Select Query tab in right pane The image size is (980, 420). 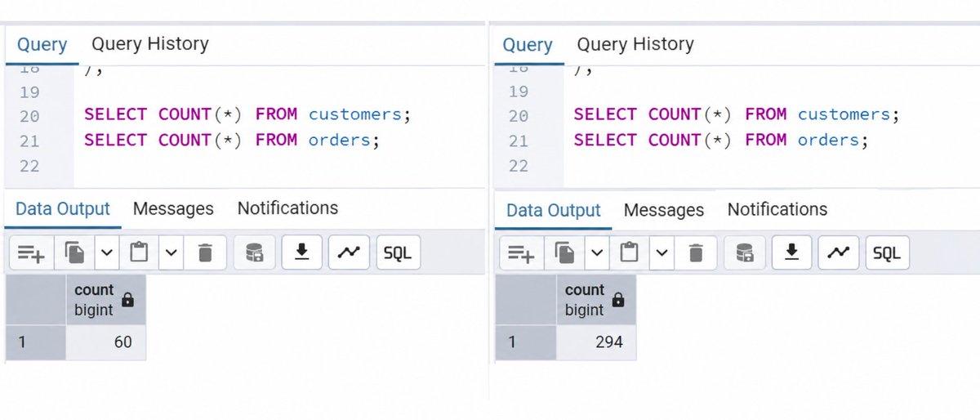click(x=528, y=45)
